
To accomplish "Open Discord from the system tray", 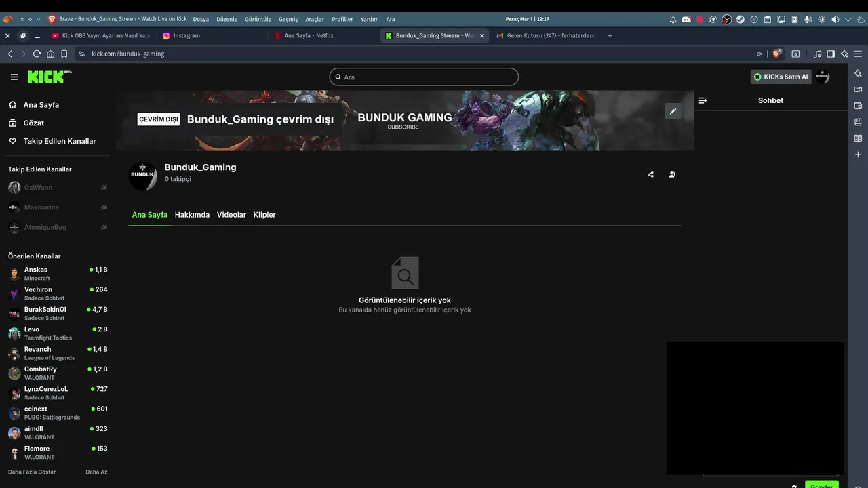I will click(686, 20).
